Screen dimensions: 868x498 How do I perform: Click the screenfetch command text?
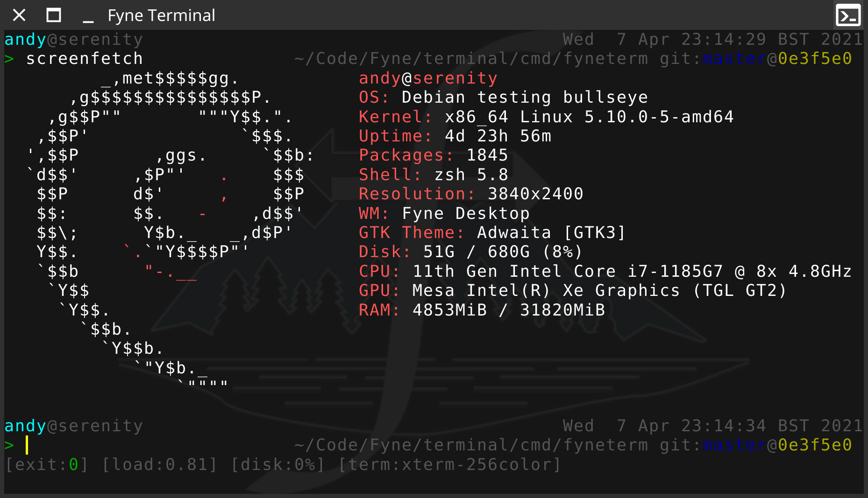tap(84, 58)
